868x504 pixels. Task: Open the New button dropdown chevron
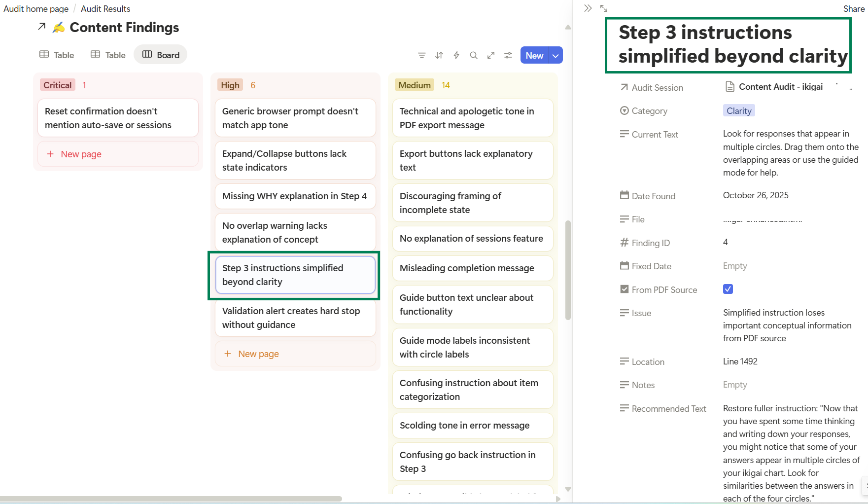[556, 55]
